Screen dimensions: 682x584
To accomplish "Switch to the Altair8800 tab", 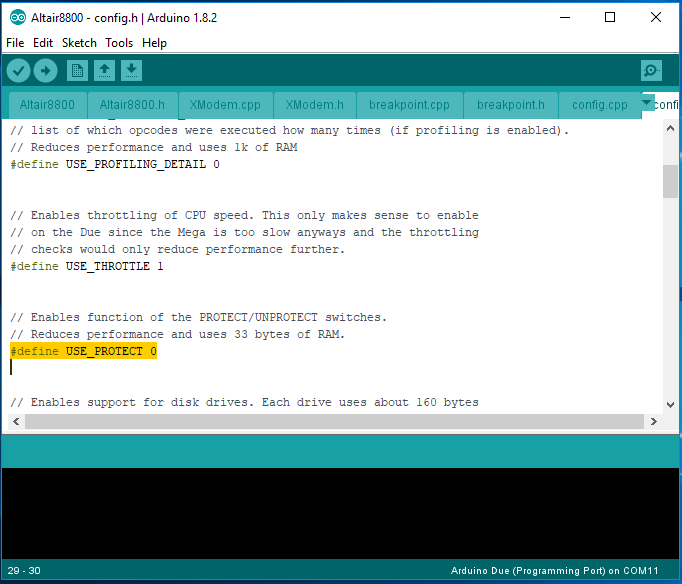I will click(47, 105).
